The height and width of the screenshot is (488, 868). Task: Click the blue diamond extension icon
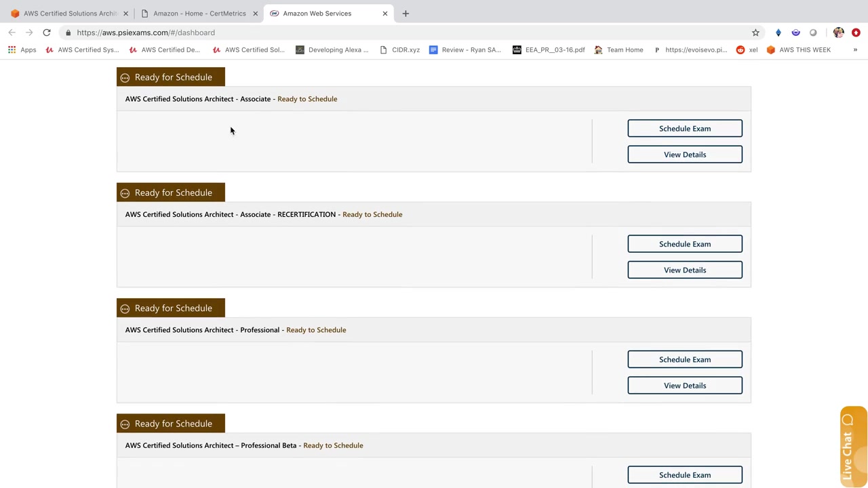[x=778, y=33]
